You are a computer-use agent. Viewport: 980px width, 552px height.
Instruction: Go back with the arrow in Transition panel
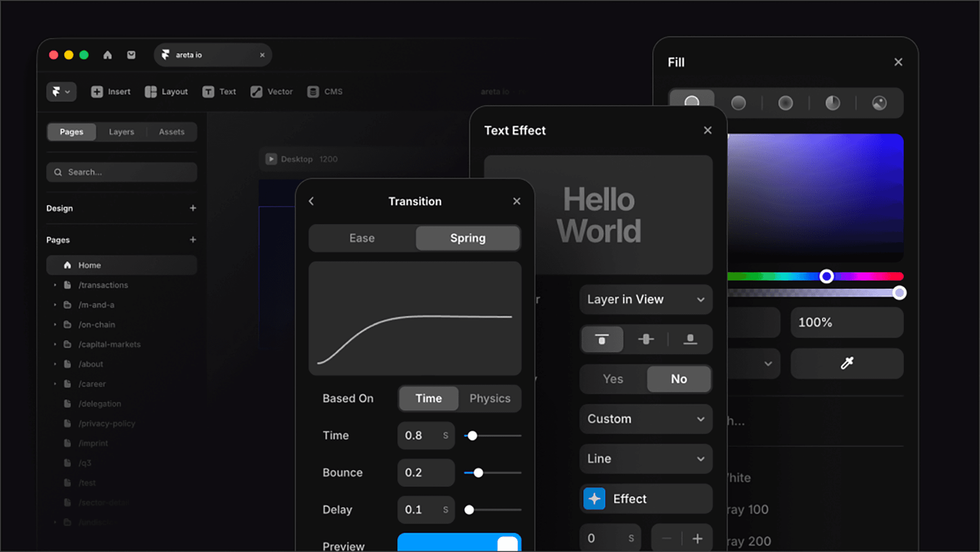[311, 201]
